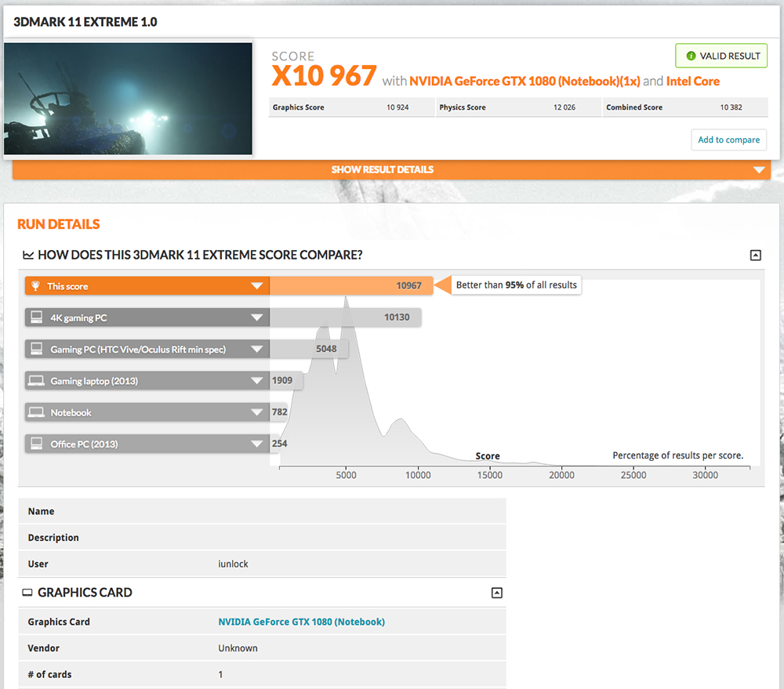Expand Show Result Details arrow
This screenshot has height=689, width=784.
[x=758, y=170]
